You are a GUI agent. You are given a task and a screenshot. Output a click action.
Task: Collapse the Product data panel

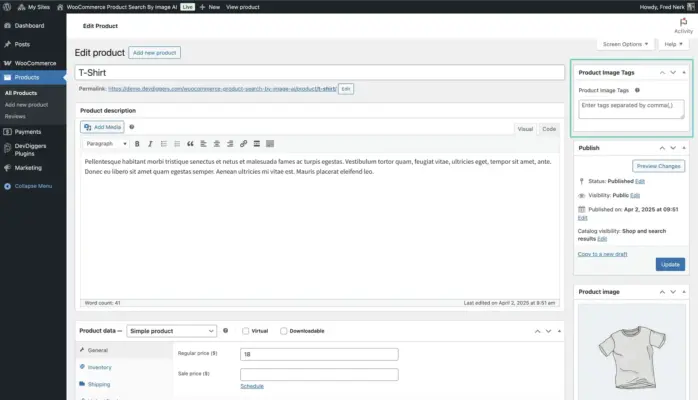(x=560, y=331)
